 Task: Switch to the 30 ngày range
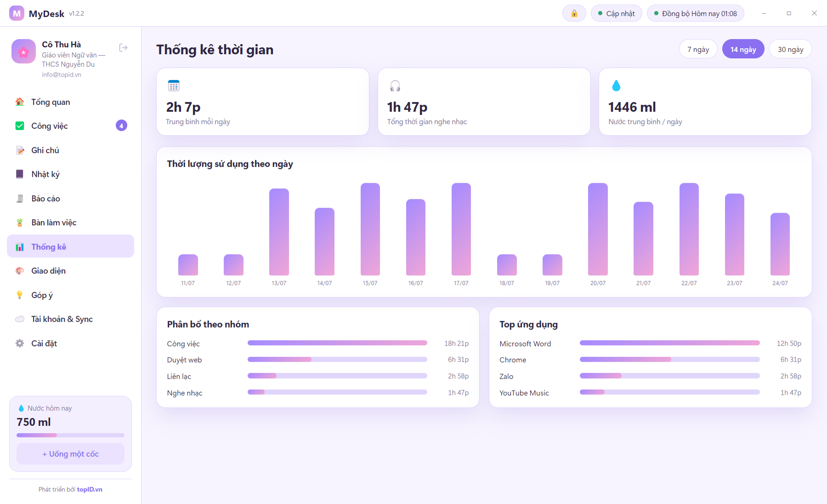point(790,49)
